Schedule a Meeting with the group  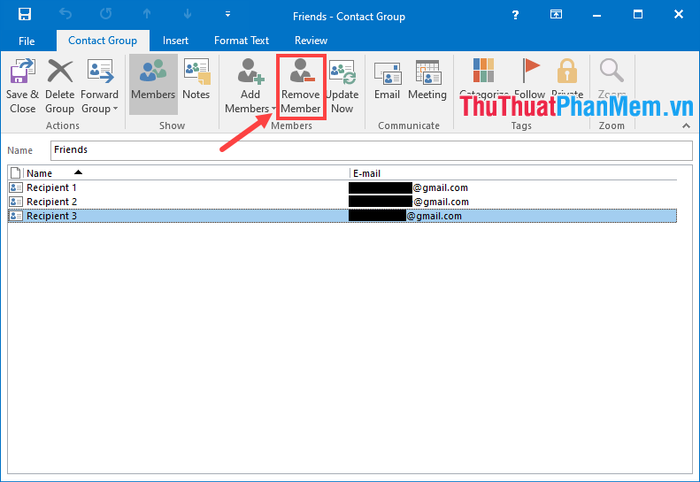427,80
